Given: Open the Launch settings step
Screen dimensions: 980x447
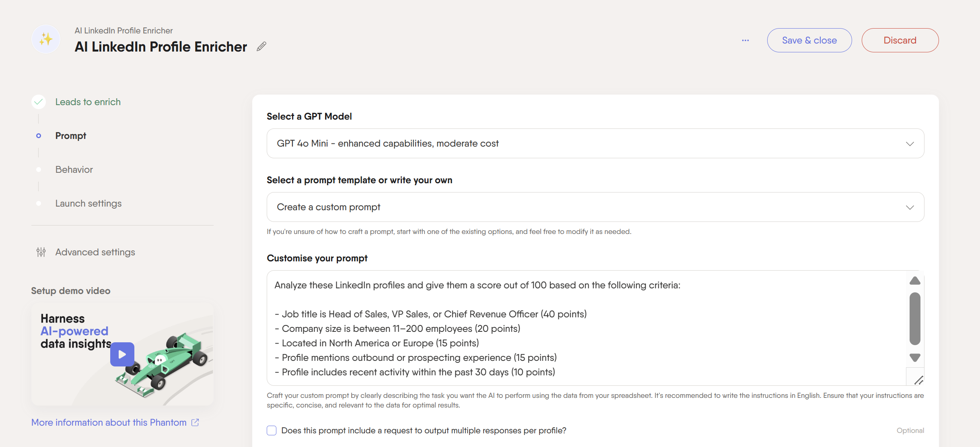Looking at the screenshot, I should coord(89,203).
